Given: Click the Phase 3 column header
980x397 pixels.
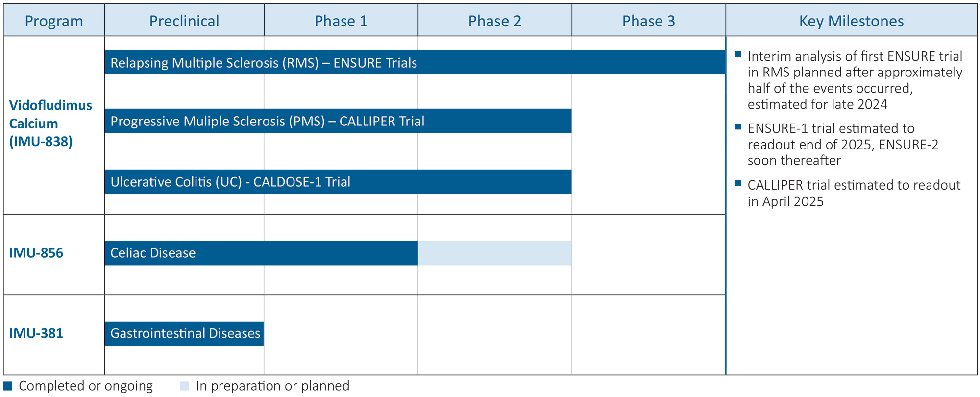Looking at the screenshot, I should [649, 21].
